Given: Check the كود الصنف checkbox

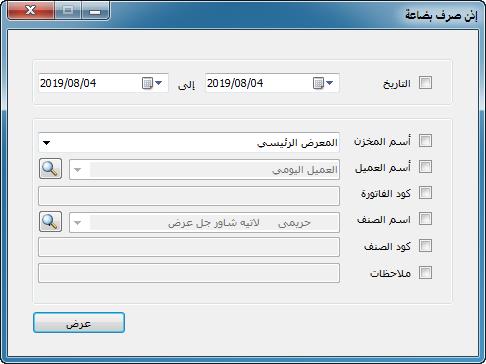Looking at the screenshot, I should [x=425, y=246].
